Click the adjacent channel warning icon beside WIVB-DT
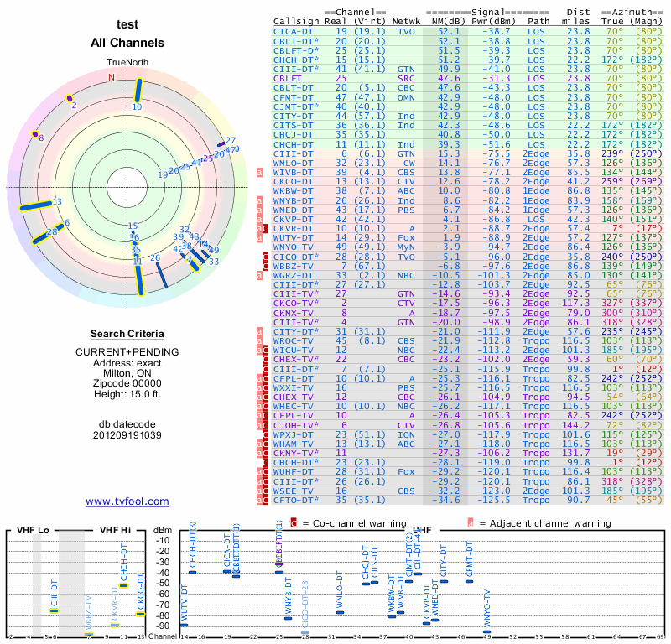 click(x=260, y=172)
